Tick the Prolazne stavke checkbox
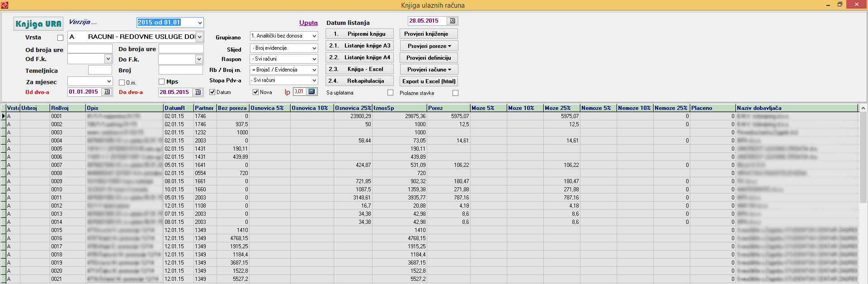868x284 pixels. [455, 93]
